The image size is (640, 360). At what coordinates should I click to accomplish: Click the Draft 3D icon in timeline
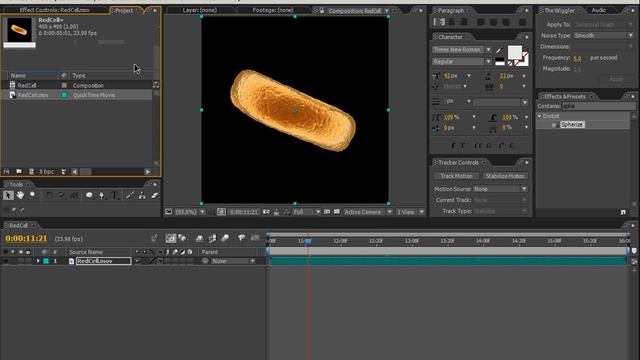click(x=183, y=238)
